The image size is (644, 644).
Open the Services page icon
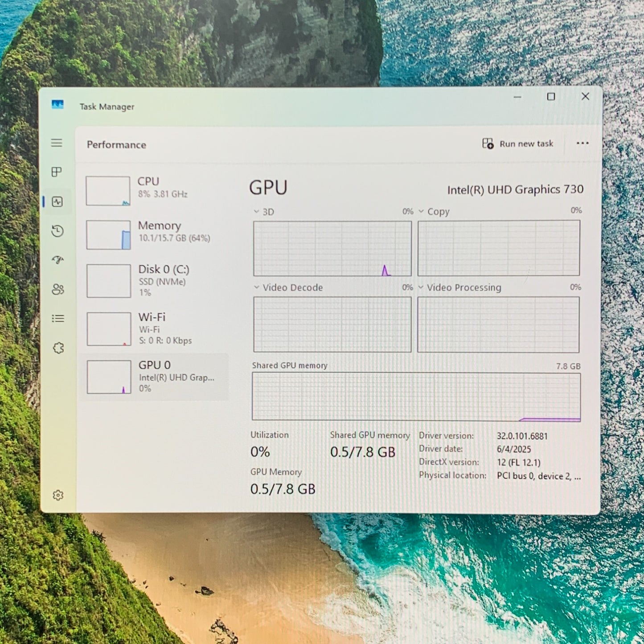point(58,348)
